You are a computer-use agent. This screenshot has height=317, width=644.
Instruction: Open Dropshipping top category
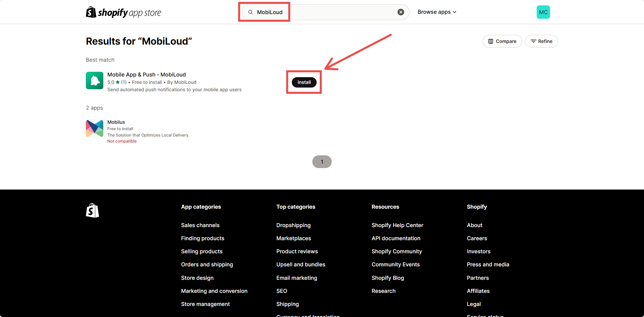tap(293, 225)
